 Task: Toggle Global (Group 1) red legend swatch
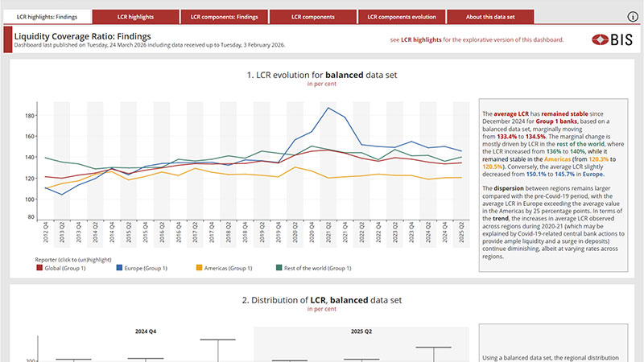39,268
